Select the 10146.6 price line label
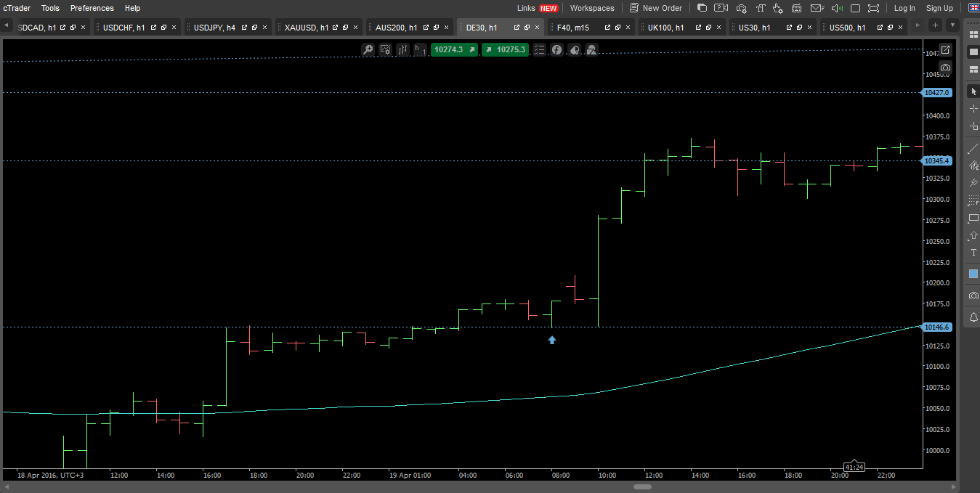 pyautogui.click(x=937, y=327)
